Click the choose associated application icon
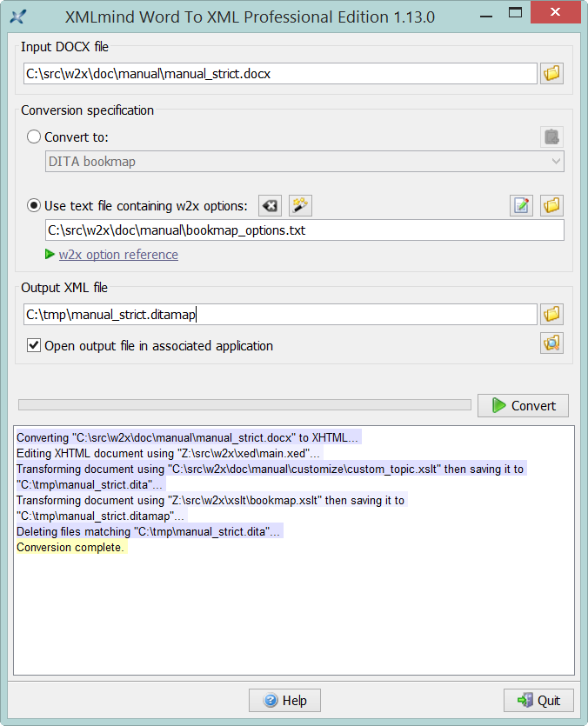Screen dimensions: 588x726 point(551,343)
